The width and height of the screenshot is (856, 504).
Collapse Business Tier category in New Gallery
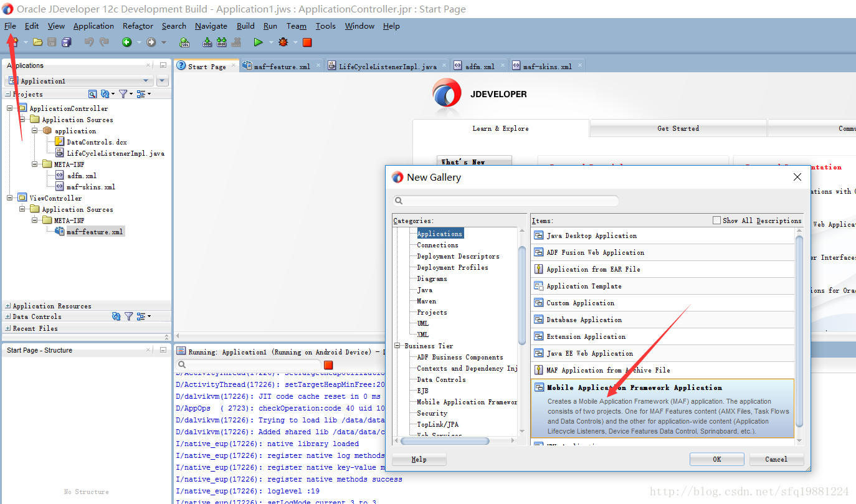tap(397, 346)
